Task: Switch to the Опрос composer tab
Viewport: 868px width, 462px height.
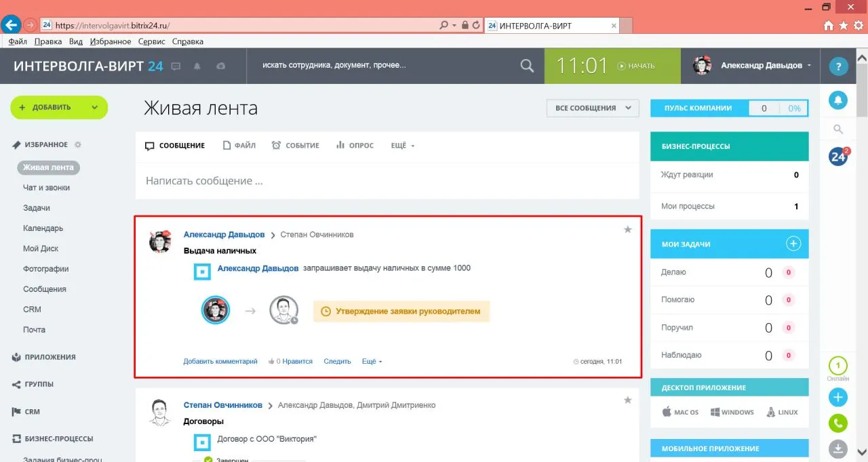Action: [355, 146]
